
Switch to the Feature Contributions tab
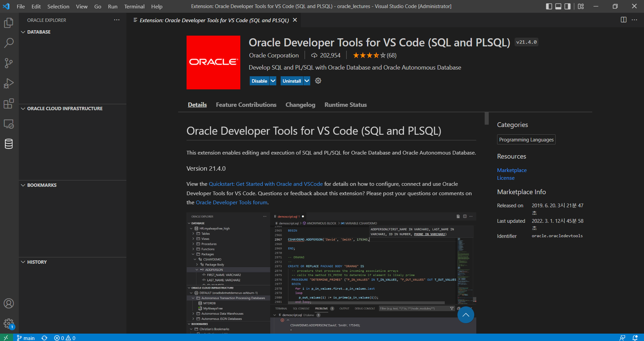tap(246, 105)
